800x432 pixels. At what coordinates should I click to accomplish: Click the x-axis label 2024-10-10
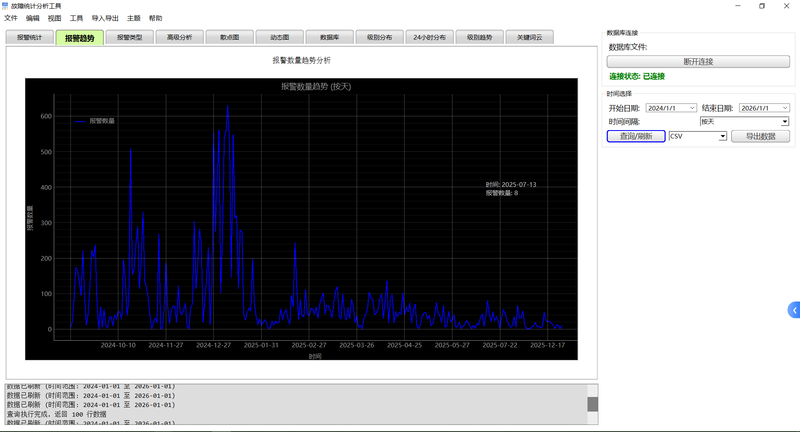point(118,345)
